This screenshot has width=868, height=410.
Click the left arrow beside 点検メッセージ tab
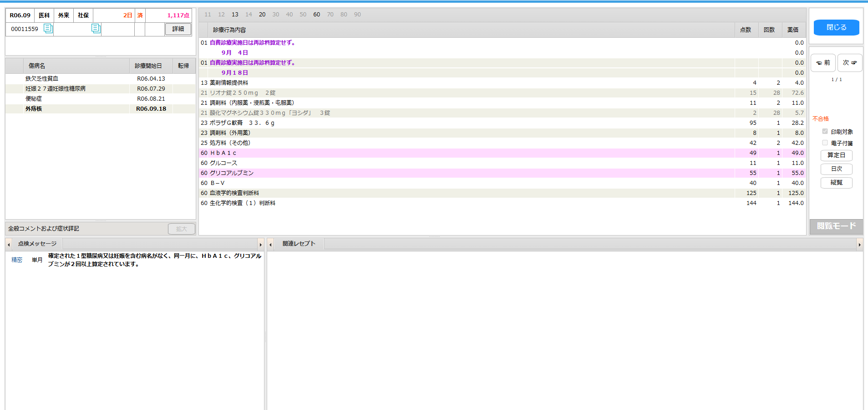point(9,244)
